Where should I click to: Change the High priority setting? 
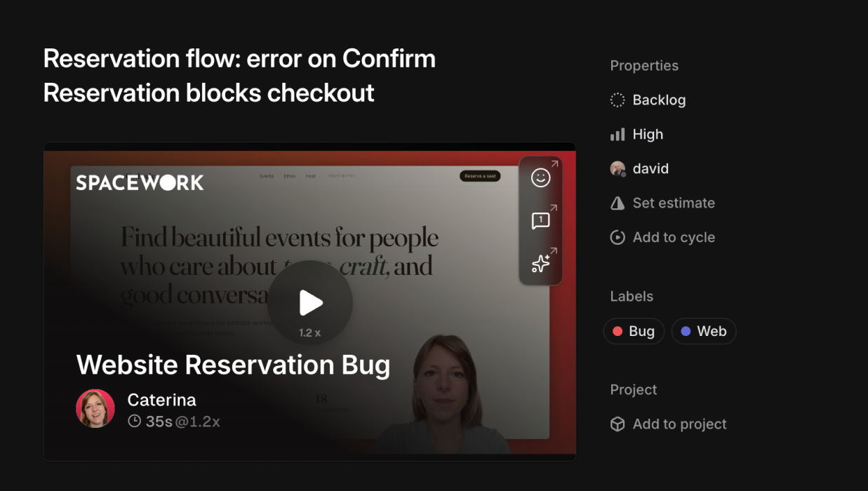[636, 134]
